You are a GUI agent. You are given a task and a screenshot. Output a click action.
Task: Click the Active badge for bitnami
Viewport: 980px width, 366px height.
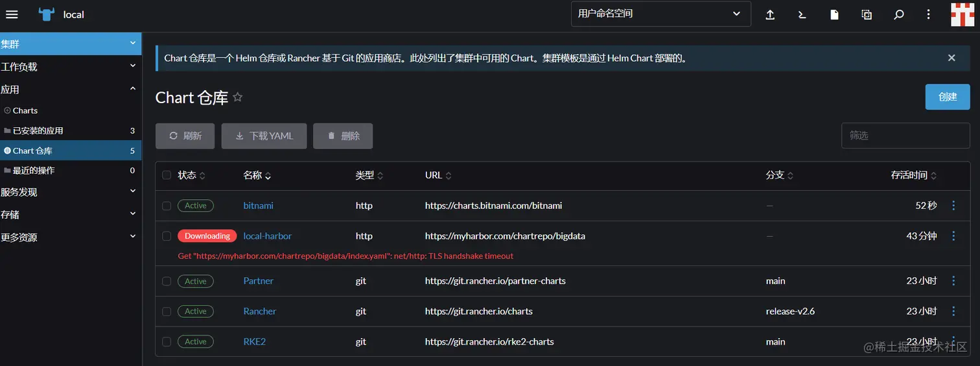point(195,206)
